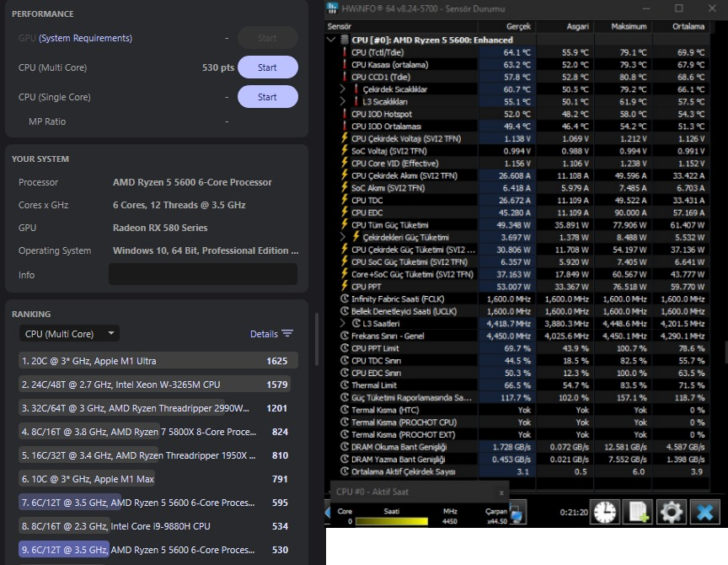Click the Maksimum column header
Viewport: 728px width, 565px height.
point(629,26)
